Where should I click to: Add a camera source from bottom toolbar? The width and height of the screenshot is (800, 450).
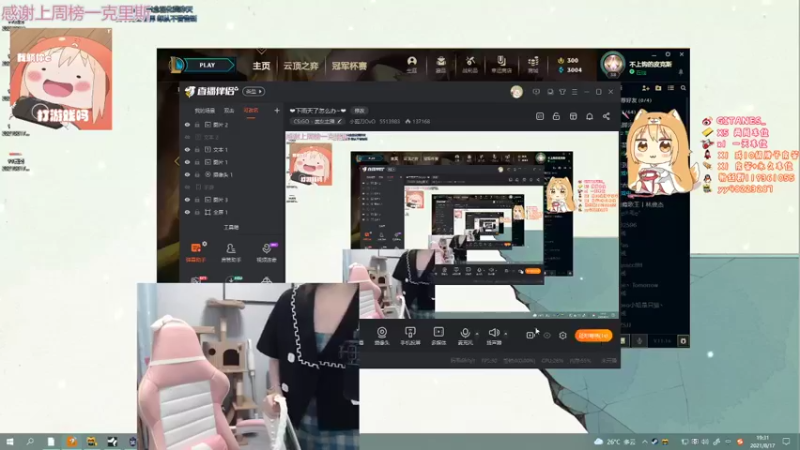tap(382, 336)
